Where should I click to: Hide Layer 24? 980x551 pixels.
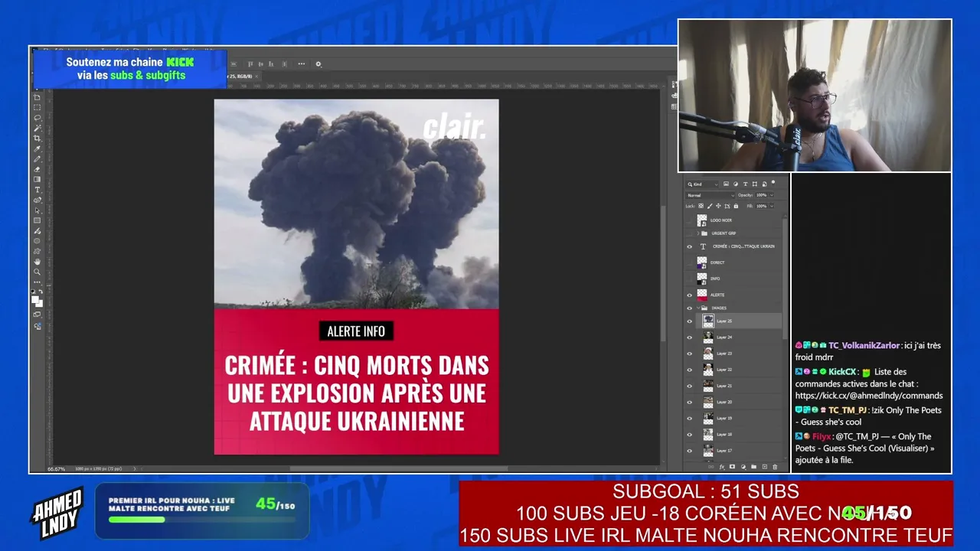point(689,337)
